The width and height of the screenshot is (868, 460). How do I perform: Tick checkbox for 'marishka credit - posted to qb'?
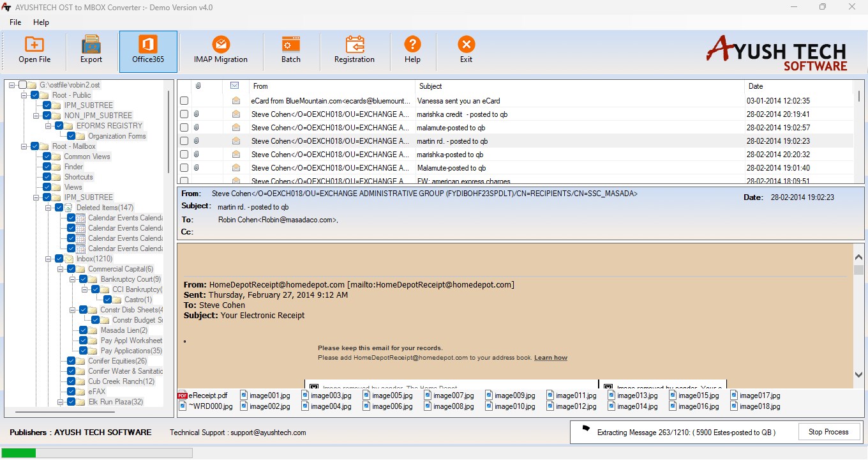[184, 114]
